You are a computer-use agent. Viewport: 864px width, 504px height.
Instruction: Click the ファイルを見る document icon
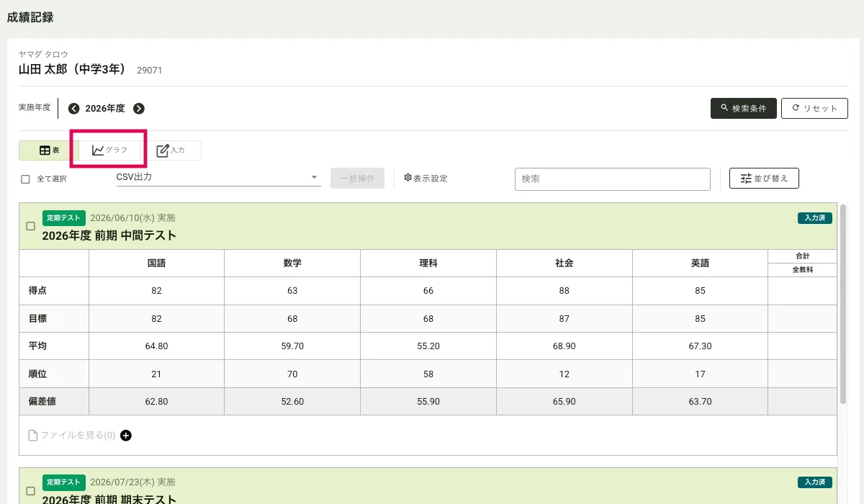point(32,436)
